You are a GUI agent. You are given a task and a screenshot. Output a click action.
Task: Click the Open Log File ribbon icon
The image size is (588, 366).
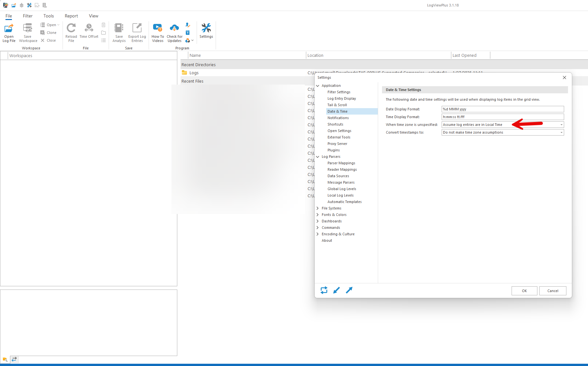[9, 28]
